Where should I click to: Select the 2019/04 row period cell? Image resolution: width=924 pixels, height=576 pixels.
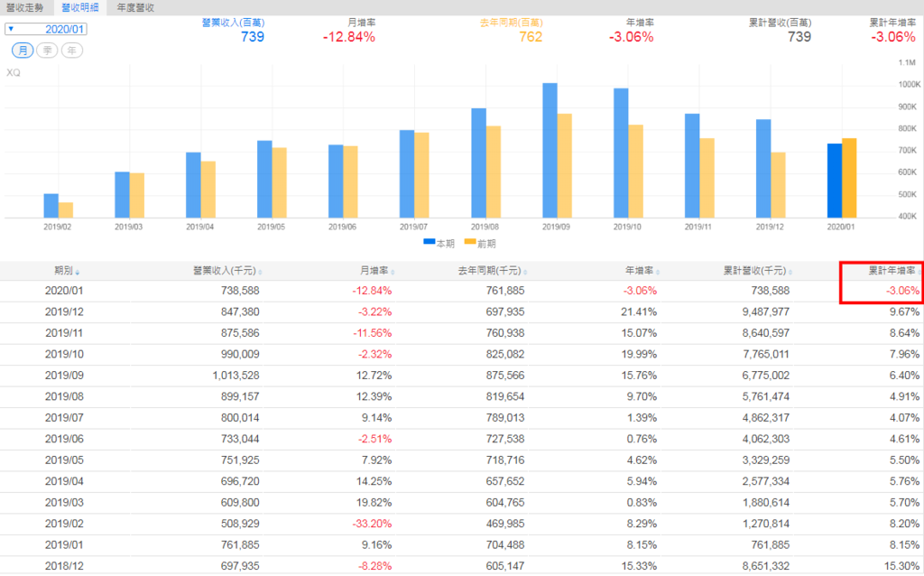tap(64, 482)
